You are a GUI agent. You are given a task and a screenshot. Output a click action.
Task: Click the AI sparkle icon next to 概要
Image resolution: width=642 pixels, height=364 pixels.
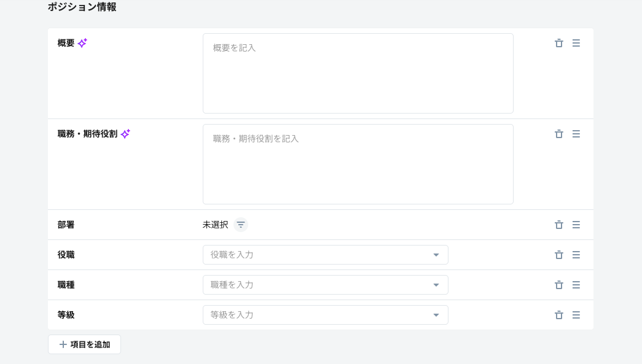click(82, 43)
